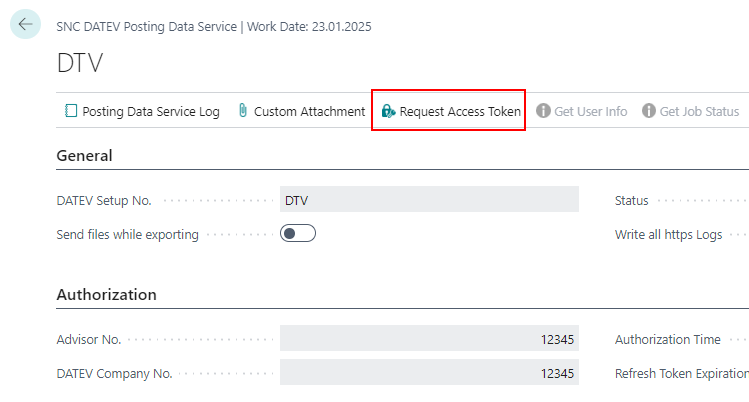Screen dimensions: 749x402
Task: Click the Status field label
Action: (631, 200)
